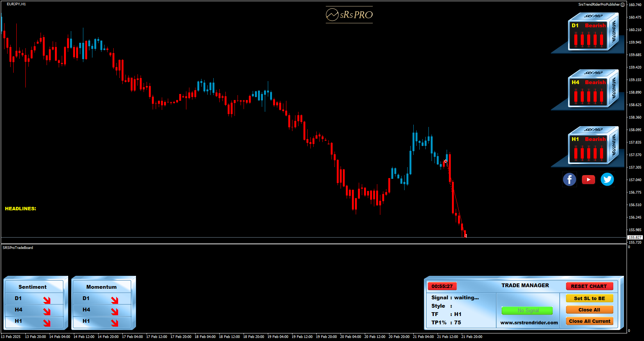Click Sentiment H1 red down arrow

[47, 323]
